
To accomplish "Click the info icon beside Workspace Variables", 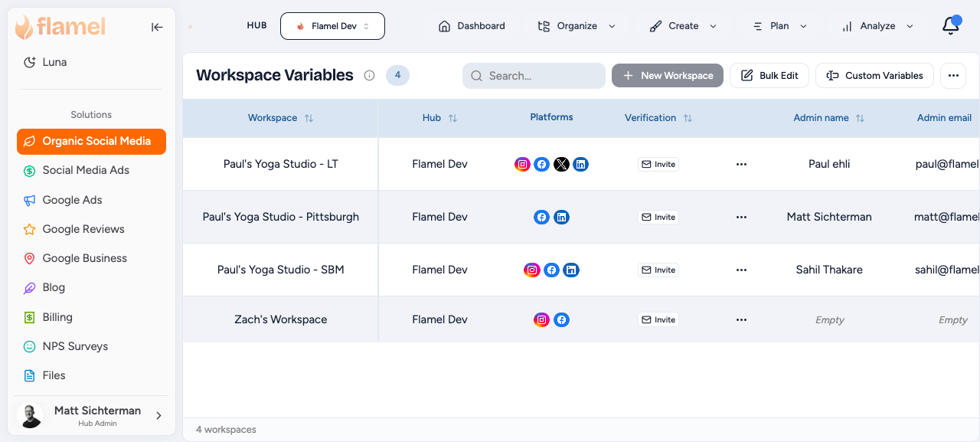I will 369,75.
